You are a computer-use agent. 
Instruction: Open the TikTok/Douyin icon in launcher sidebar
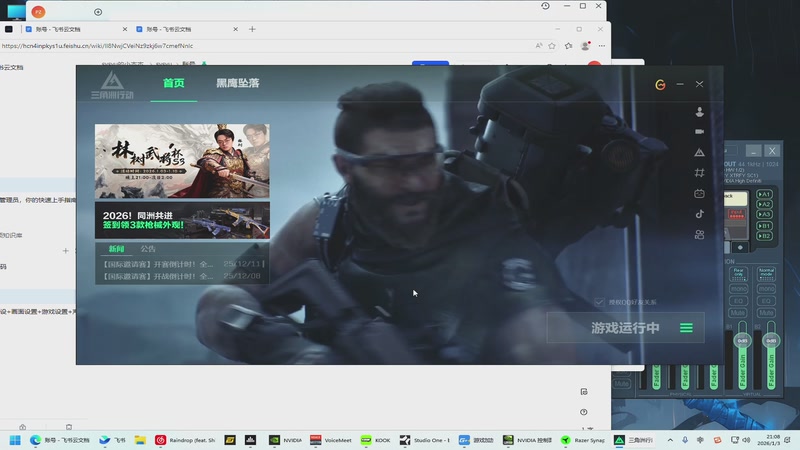[x=699, y=214]
